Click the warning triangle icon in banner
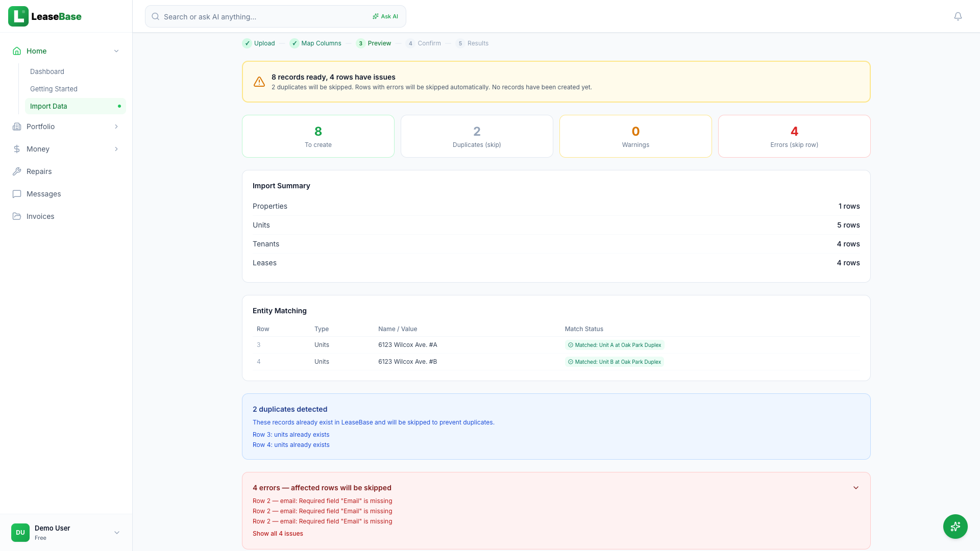 click(x=259, y=82)
